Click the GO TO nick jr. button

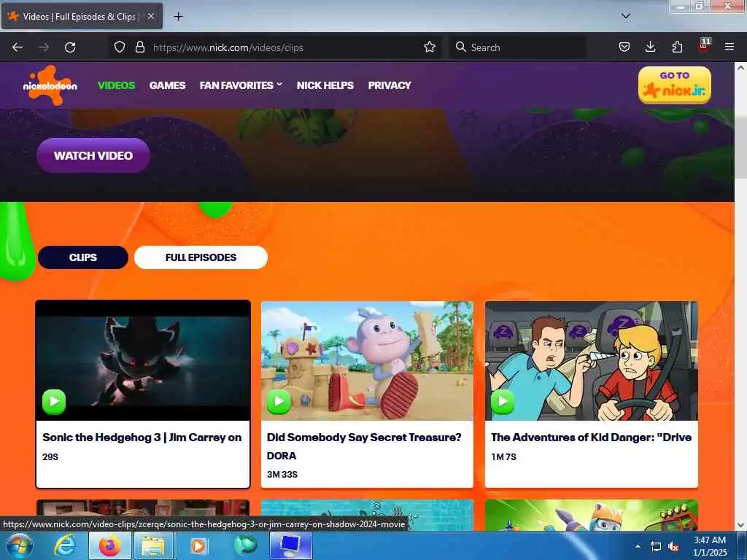tap(675, 85)
